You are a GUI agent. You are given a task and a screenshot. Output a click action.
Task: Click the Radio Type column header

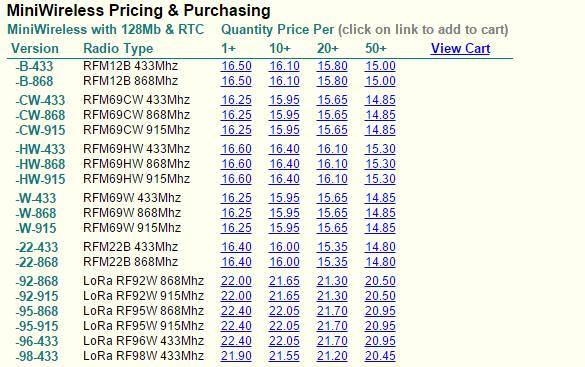tap(118, 48)
